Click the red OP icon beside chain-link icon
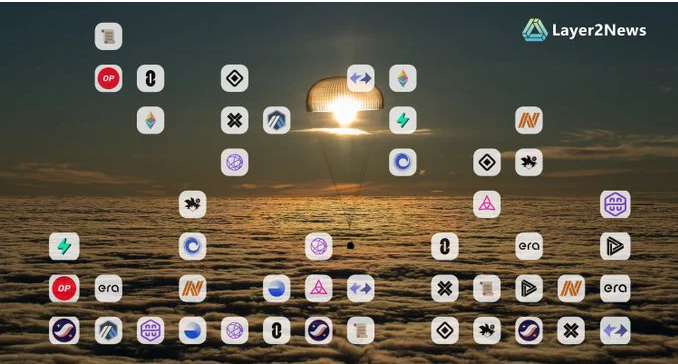Screen dimensions: 678x364 108,78
